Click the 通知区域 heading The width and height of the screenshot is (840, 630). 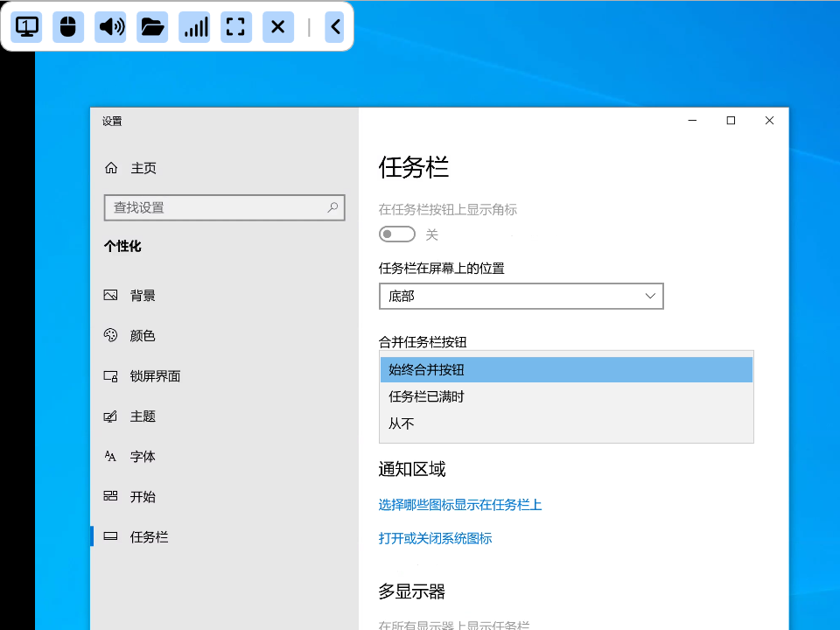click(x=412, y=469)
